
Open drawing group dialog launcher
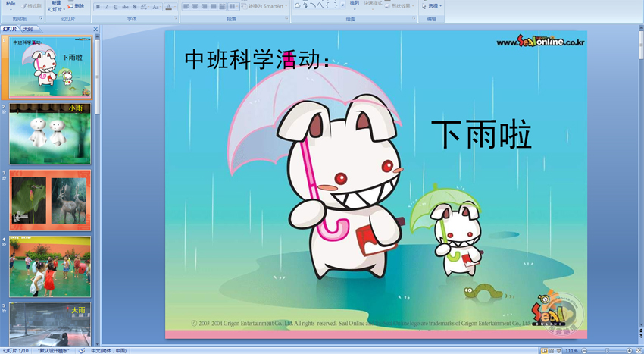[x=414, y=18]
